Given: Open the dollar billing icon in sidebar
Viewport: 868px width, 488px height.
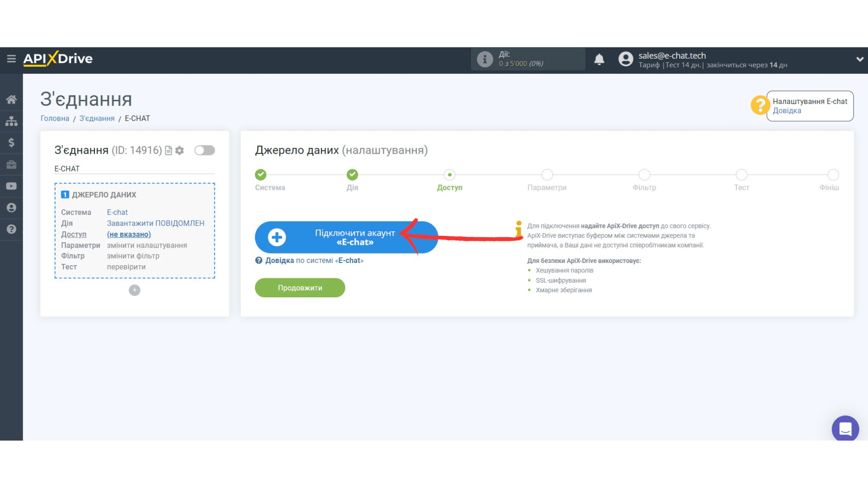Looking at the screenshot, I should click(11, 143).
